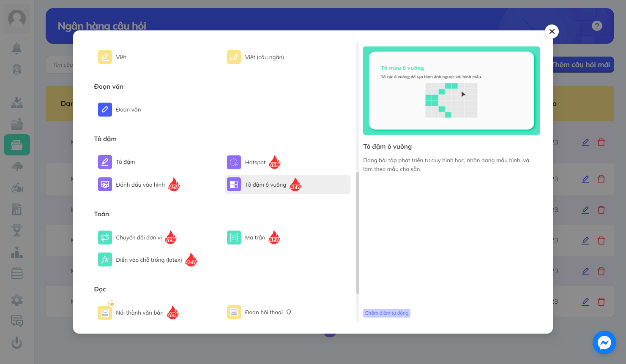The image size is (626, 364).
Task: Choose the Hotspot question type
Action: coord(254,162)
